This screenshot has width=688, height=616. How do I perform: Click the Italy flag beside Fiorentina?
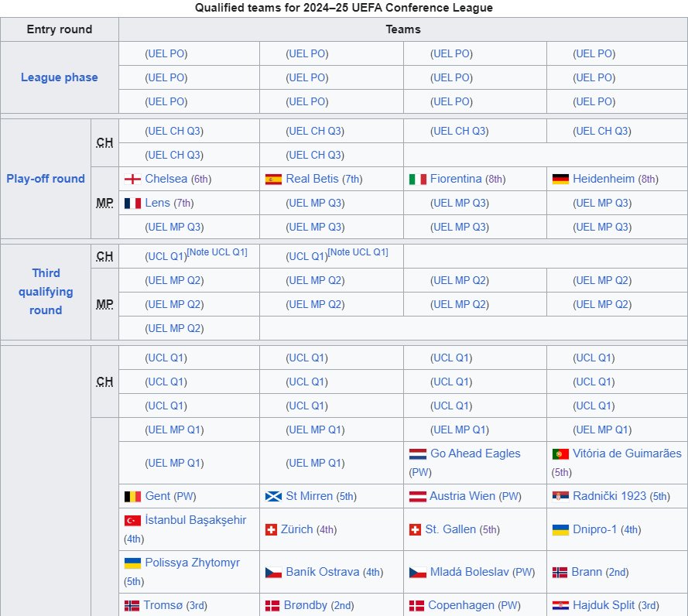418,179
